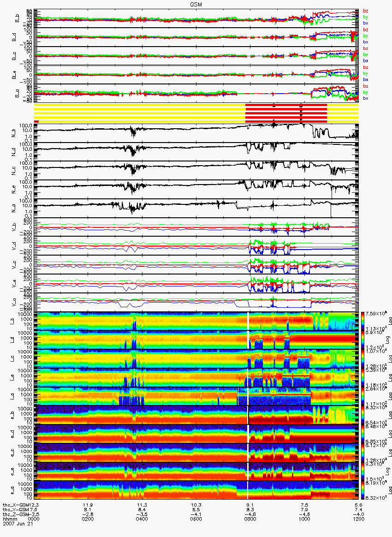
Task: Click the i_a color bar topped 2.64×10⁶
Action: (363, 396)
